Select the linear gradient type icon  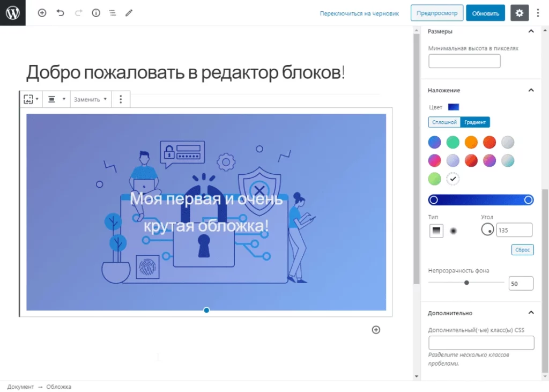pos(436,231)
